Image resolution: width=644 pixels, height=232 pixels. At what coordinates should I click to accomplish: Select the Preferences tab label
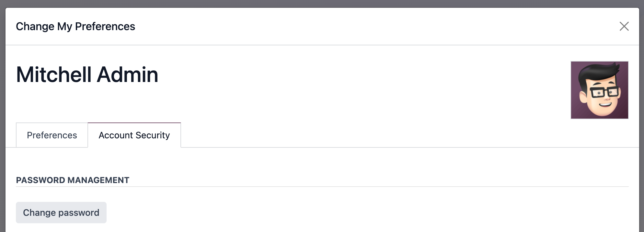pos(52,135)
